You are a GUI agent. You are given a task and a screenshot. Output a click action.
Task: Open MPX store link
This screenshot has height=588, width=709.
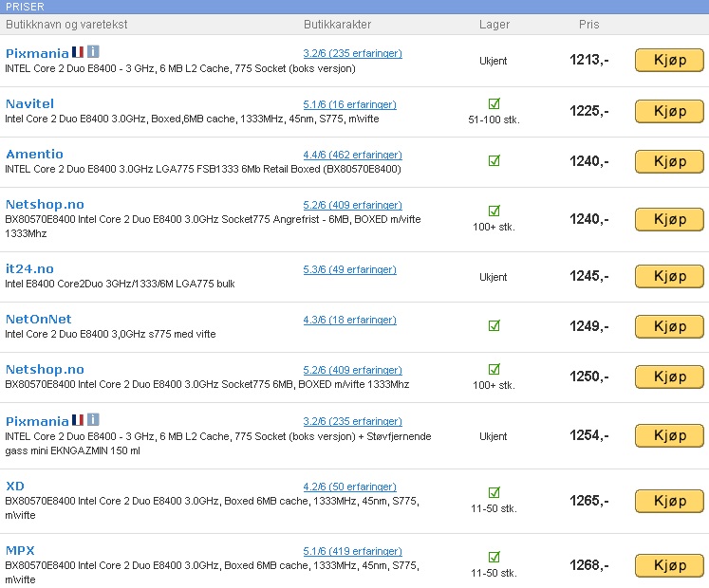click(x=20, y=550)
